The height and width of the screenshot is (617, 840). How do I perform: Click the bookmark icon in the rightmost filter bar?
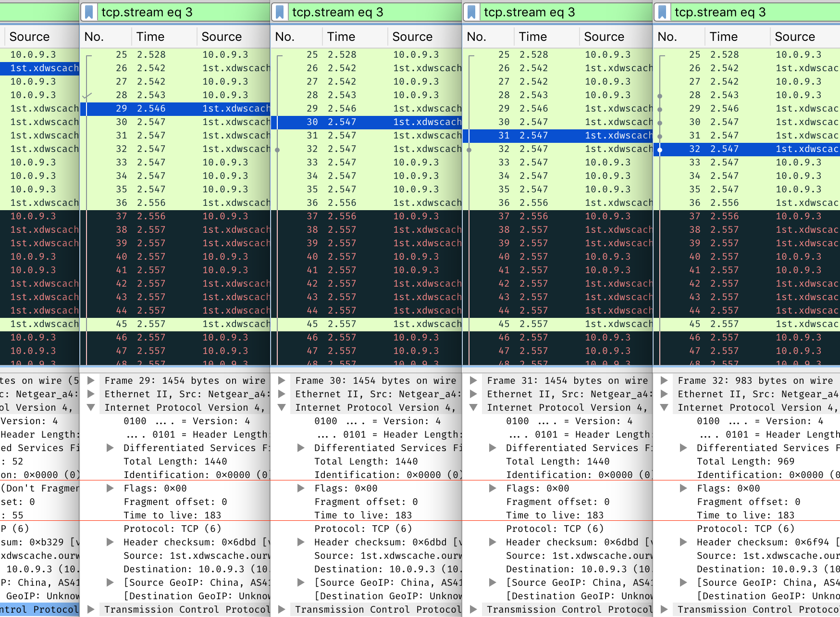[662, 13]
